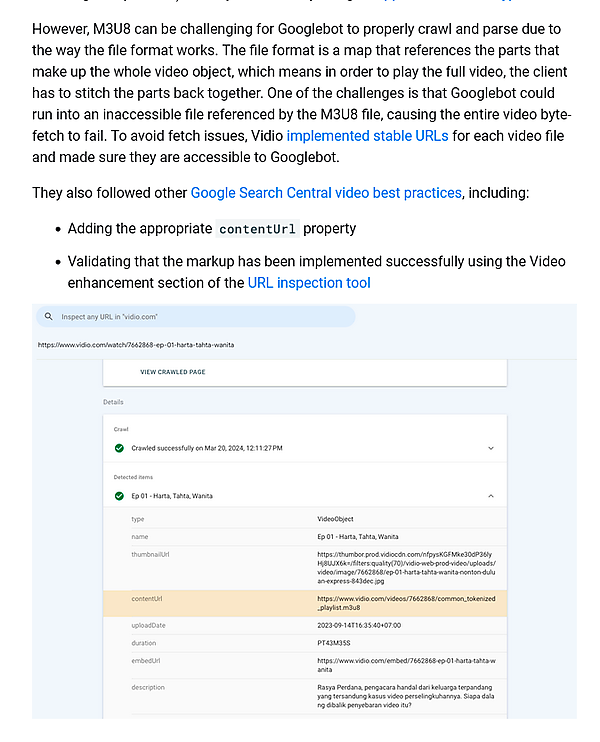Click the VideoObject type value
The height and width of the screenshot is (742, 600).
(335, 519)
